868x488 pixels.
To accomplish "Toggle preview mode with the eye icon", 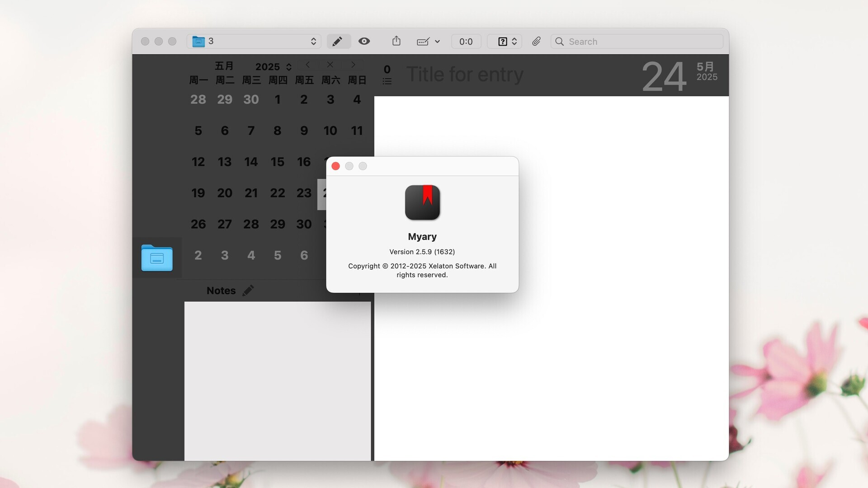I will point(364,41).
